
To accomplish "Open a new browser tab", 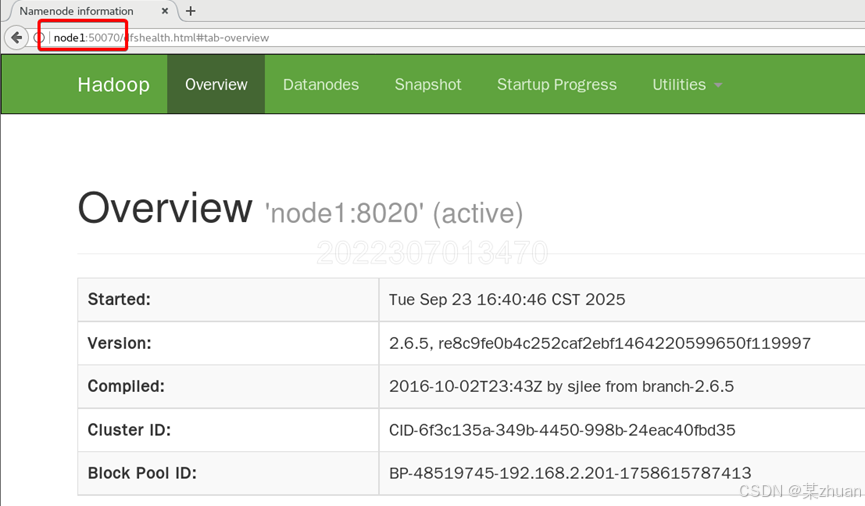I will [x=190, y=10].
